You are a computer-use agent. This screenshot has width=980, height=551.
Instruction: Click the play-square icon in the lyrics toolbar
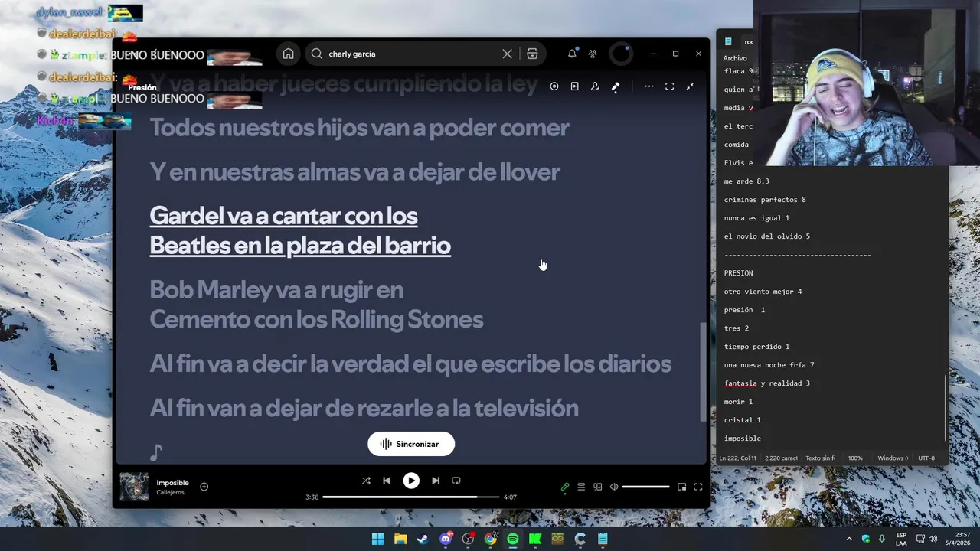[575, 86]
